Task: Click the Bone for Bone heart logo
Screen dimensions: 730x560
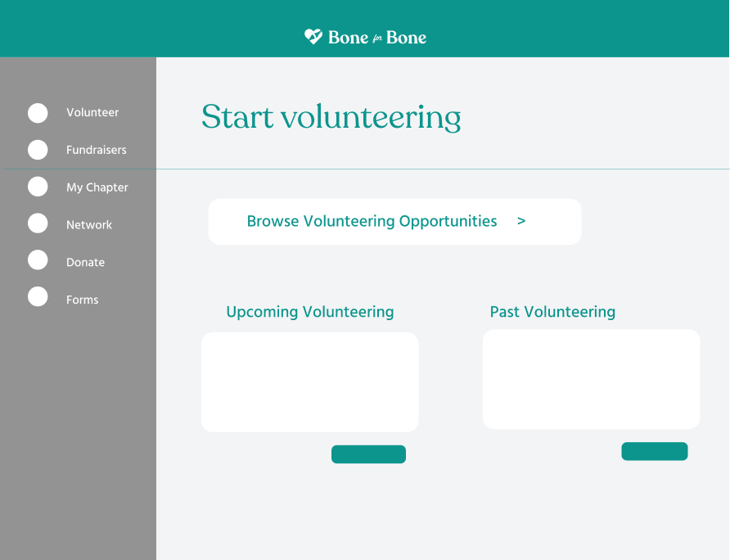Action: 313,36
